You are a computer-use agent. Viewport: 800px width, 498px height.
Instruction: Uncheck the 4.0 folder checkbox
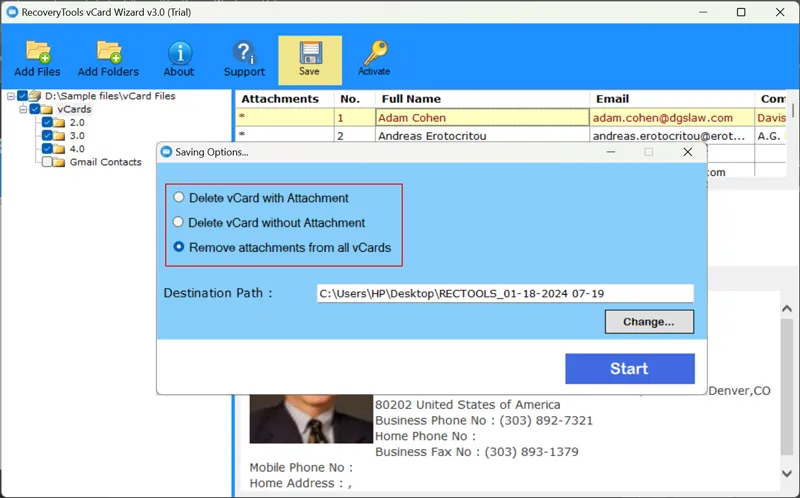click(x=47, y=148)
